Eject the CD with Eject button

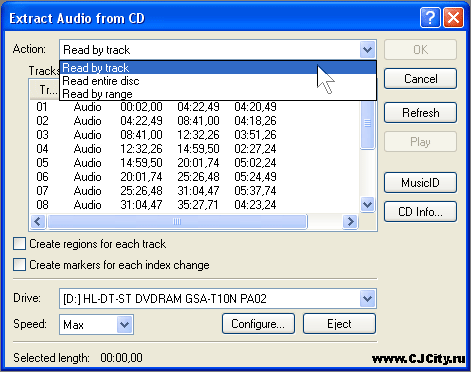click(x=339, y=324)
